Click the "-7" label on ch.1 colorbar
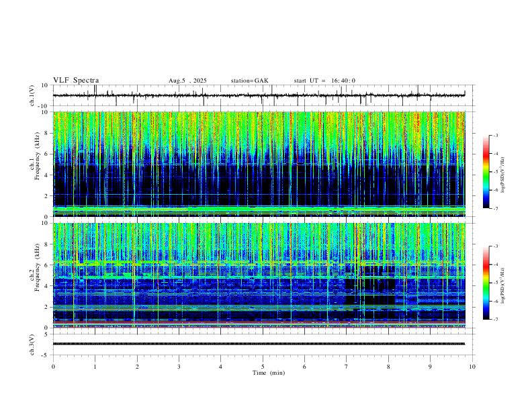Image resolution: width=532 pixels, height=411 pixels. click(x=496, y=209)
